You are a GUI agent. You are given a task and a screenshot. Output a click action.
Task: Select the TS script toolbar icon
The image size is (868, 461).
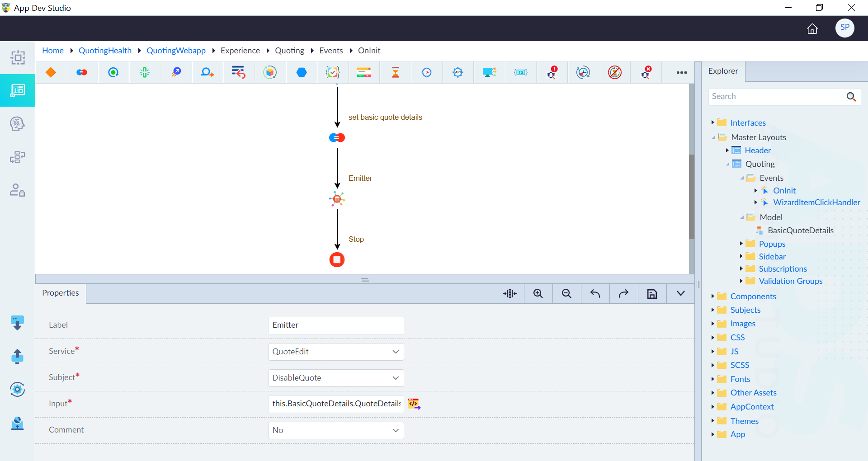pyautogui.click(x=521, y=72)
